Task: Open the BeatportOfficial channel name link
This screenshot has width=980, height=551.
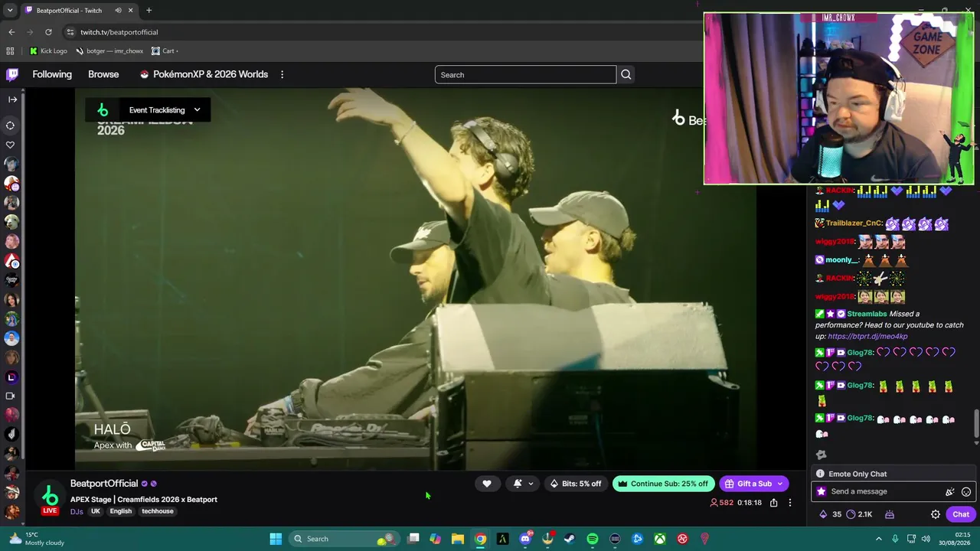Action: 104,484
